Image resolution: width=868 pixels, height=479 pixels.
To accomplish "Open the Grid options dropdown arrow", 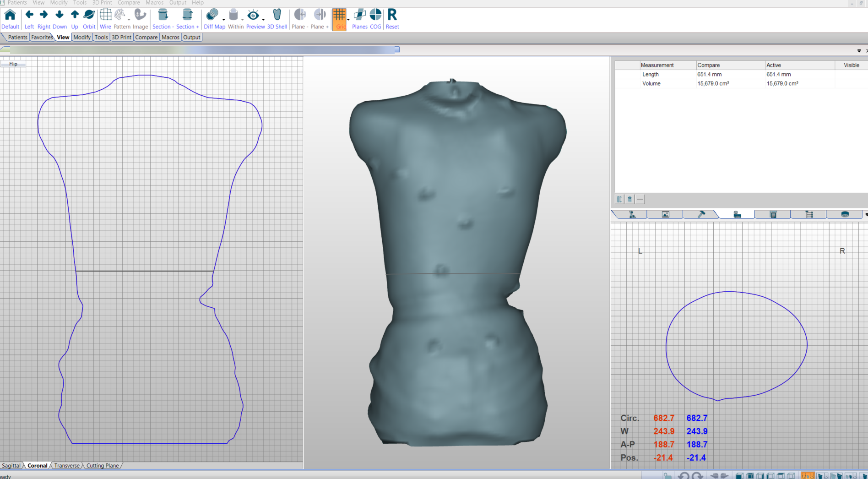I will pyautogui.click(x=348, y=20).
